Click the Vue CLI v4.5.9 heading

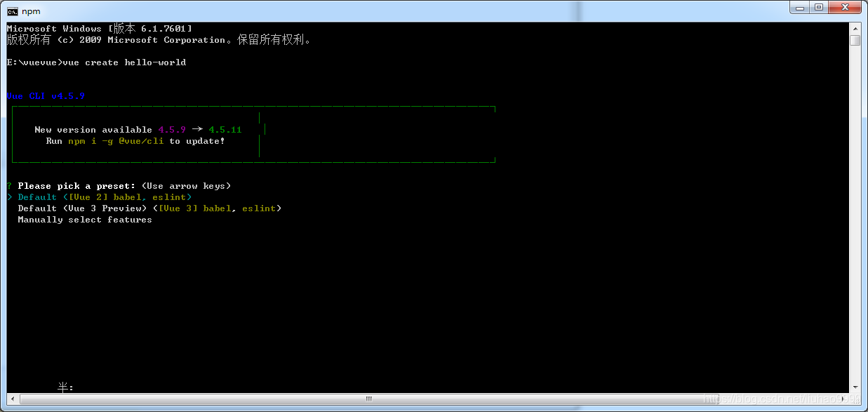(x=46, y=96)
